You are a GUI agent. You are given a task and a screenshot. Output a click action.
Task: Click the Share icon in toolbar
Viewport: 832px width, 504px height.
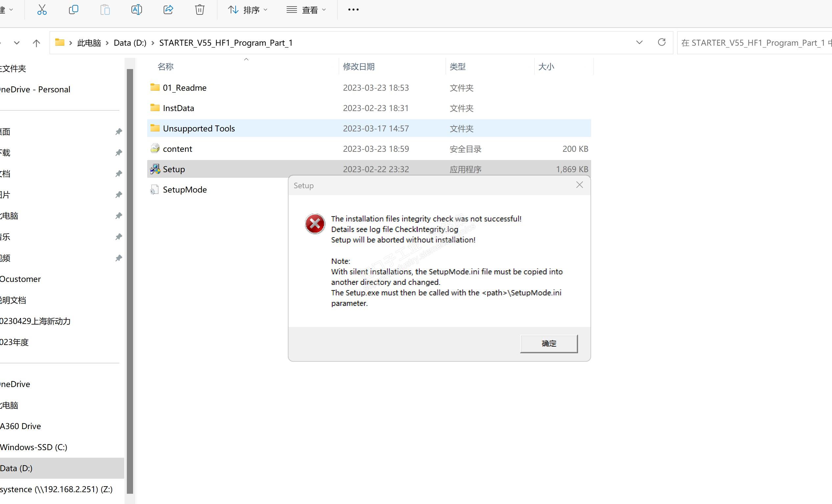point(168,10)
